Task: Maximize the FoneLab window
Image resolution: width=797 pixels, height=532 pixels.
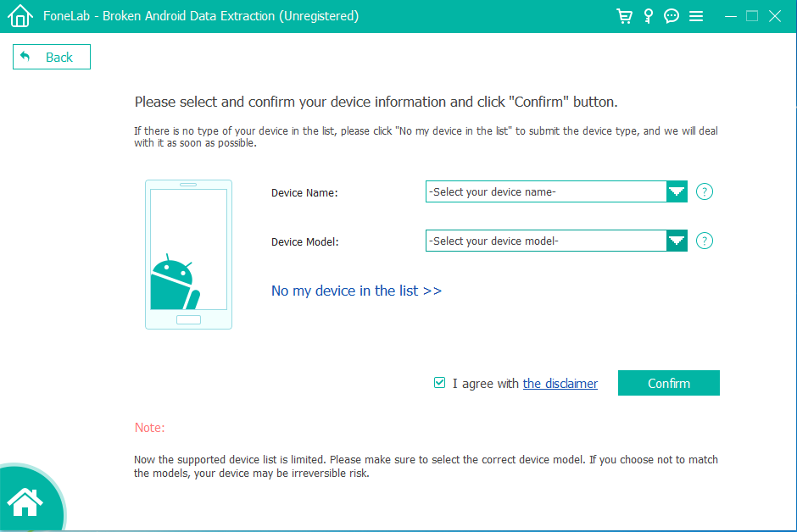Action: pos(752,16)
